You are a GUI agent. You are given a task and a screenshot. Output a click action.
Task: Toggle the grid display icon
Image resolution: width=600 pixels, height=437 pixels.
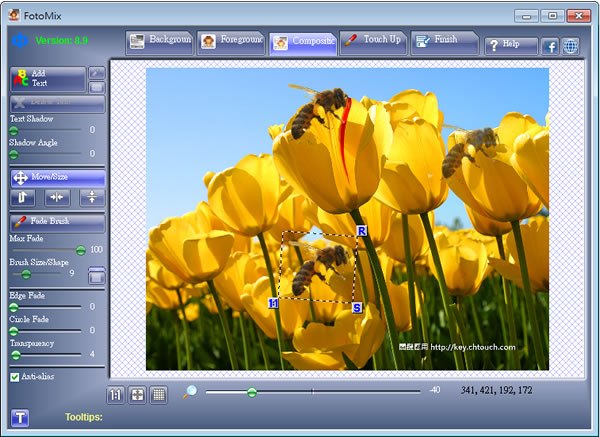coord(158,394)
